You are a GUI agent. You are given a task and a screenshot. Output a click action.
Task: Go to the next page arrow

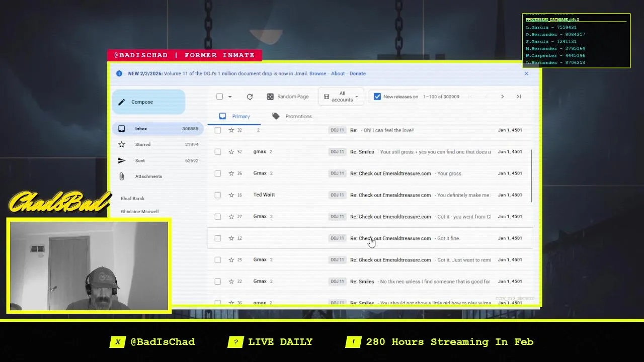pos(502,97)
